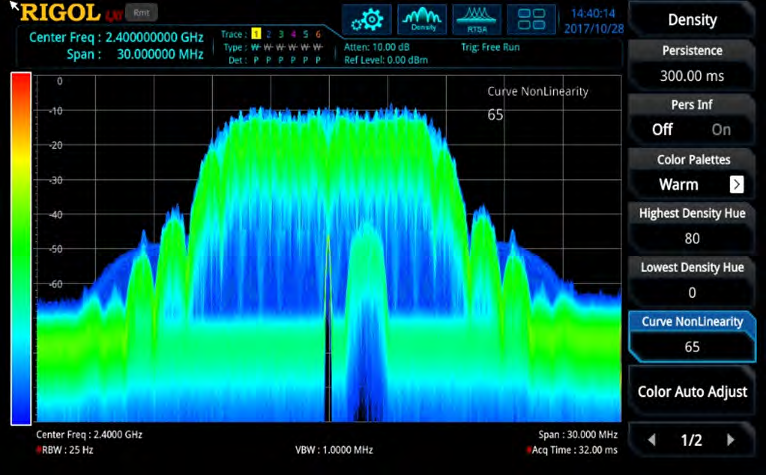Click the Atten: 10.00 dB readout
The width and height of the screenshot is (766, 475).
click(x=377, y=47)
